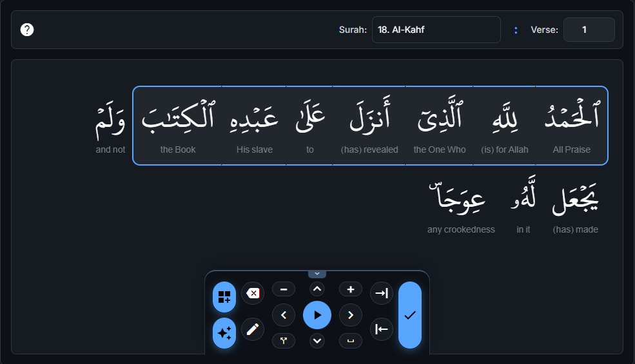
Task: Select the word 'in it'
Action: point(523,206)
